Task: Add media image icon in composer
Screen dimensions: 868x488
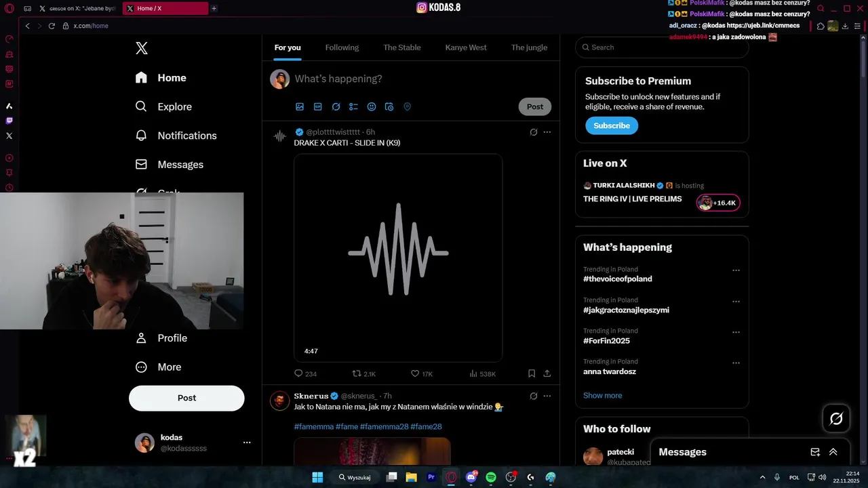Action: tap(300, 106)
